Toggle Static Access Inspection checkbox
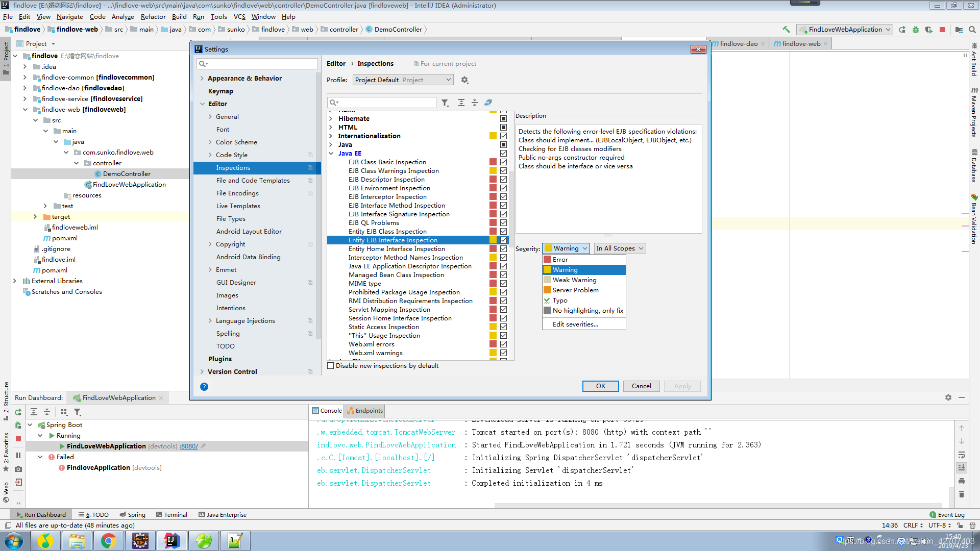Viewport: 980px width, 551px height. 503,327
